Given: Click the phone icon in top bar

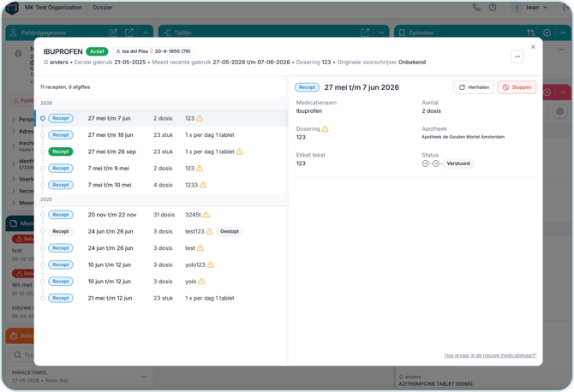Looking at the screenshot, I should pos(476,8).
